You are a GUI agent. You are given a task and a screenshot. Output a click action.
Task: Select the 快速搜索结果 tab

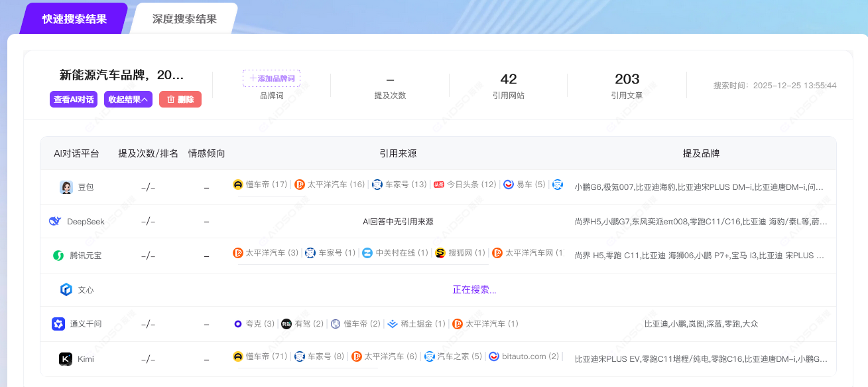74,19
